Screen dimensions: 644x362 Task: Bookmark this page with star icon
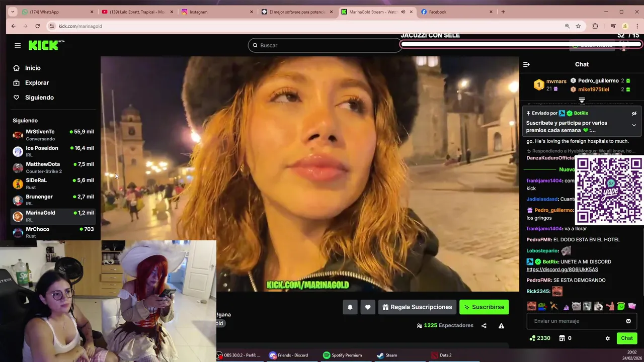tap(578, 26)
